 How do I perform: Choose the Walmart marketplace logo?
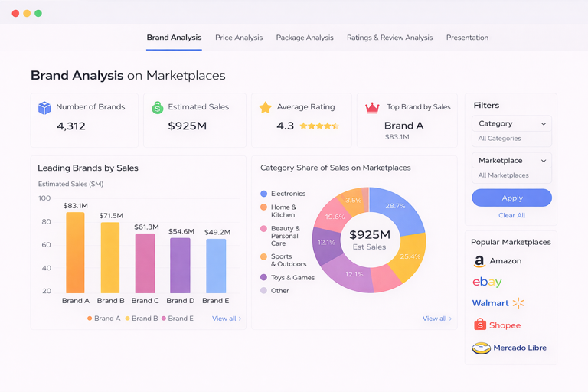pyautogui.click(x=498, y=303)
